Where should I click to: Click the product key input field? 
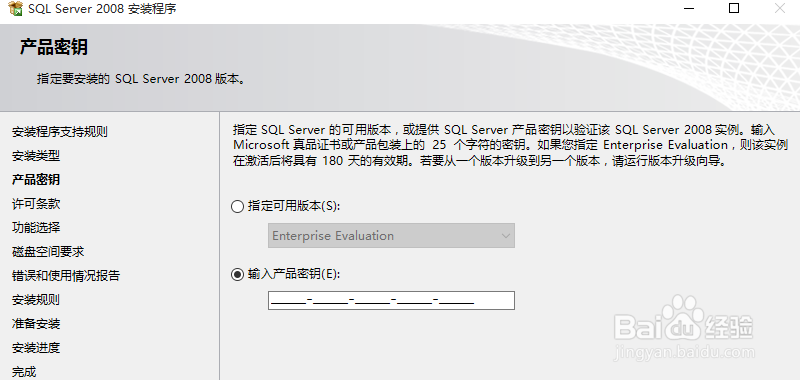point(391,300)
